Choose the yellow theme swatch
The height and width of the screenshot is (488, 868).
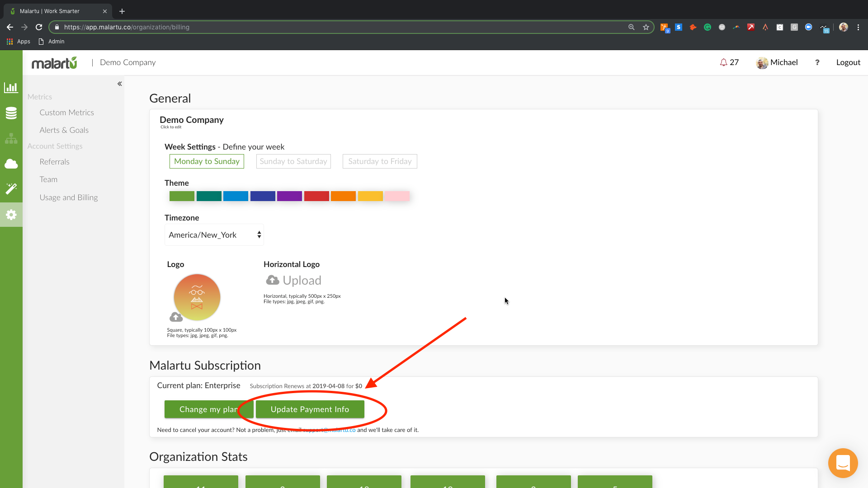coord(370,196)
